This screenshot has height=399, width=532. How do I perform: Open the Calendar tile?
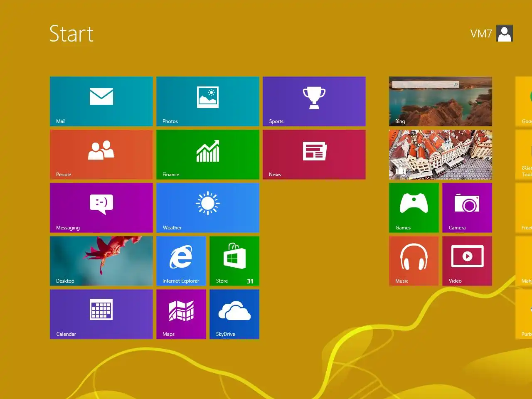coord(101,314)
